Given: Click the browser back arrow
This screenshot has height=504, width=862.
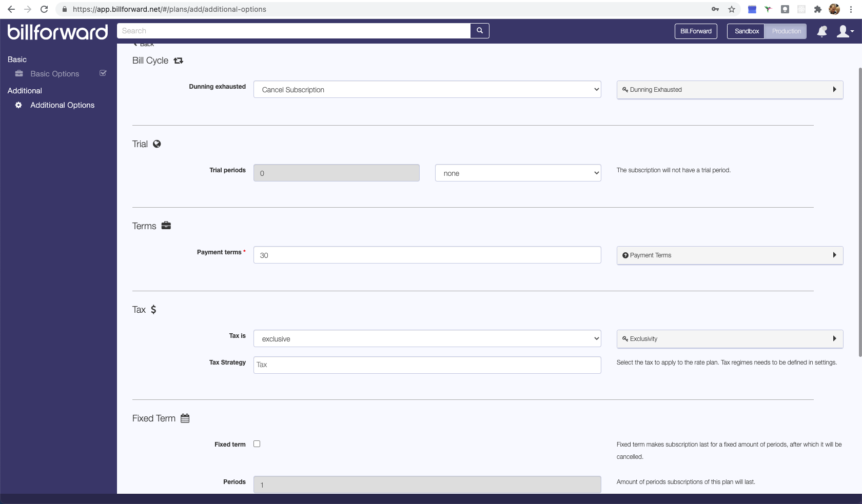Looking at the screenshot, I should click(x=11, y=9).
